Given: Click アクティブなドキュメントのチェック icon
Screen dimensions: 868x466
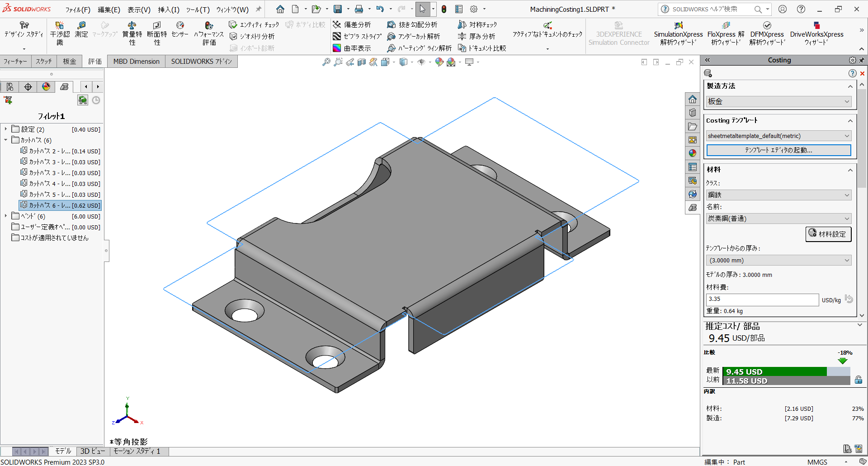Looking at the screenshot, I should [x=547, y=26].
